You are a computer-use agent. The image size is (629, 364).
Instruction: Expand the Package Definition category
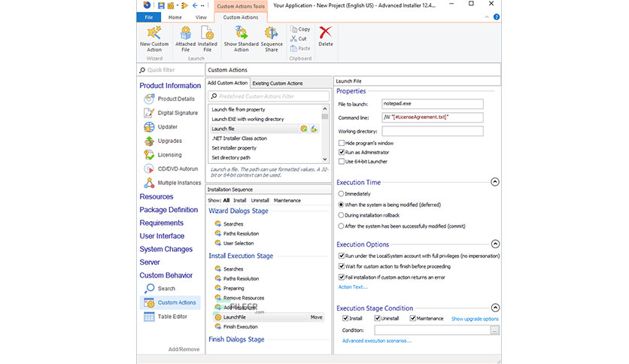pyautogui.click(x=169, y=210)
